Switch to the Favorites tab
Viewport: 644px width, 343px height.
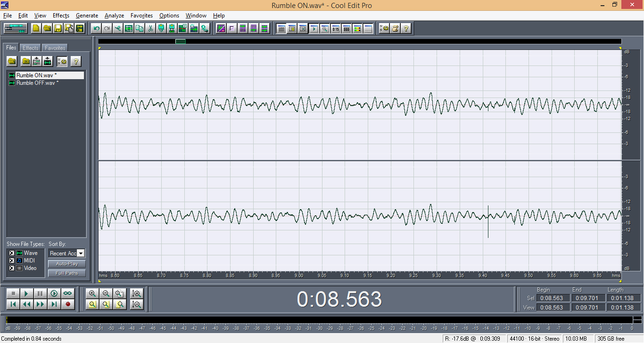(55, 48)
